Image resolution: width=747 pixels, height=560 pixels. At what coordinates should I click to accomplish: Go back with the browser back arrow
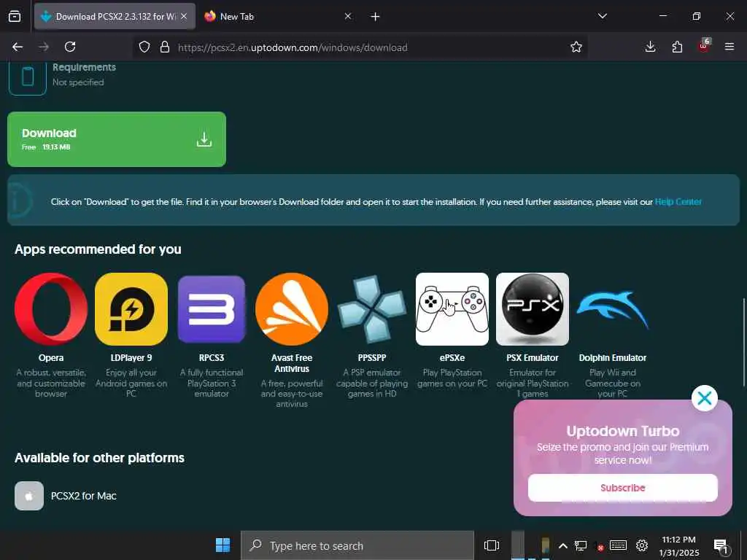18,47
